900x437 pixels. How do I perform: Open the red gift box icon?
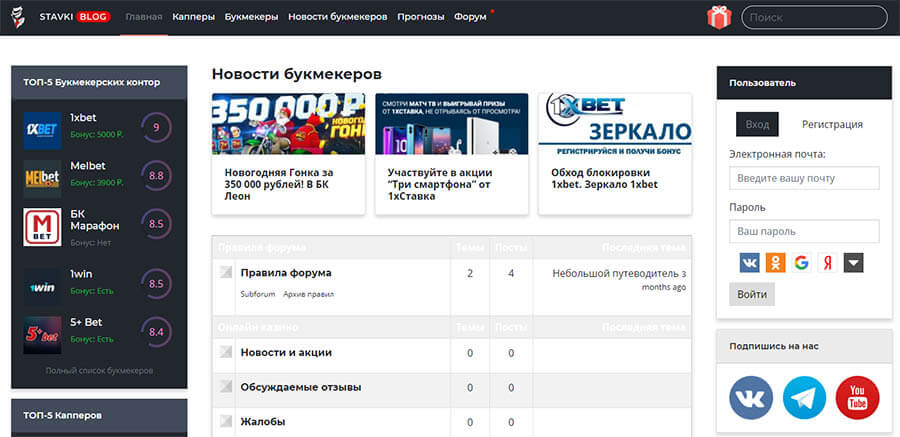click(x=719, y=17)
